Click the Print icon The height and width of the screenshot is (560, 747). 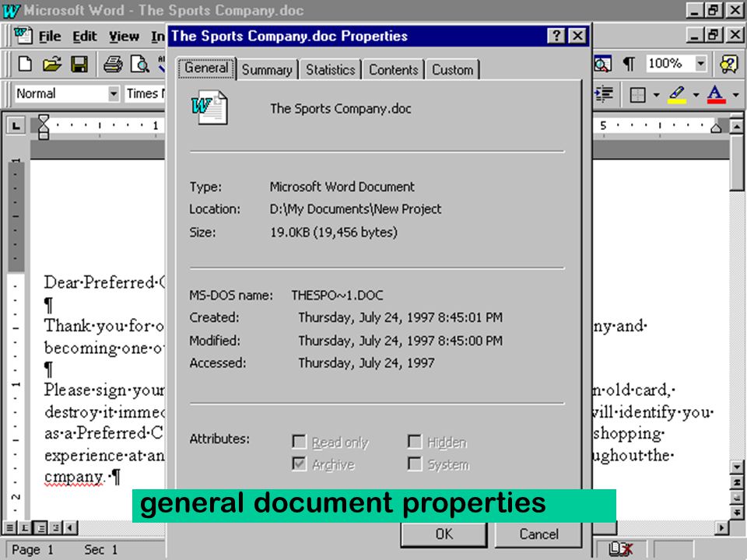pyautogui.click(x=113, y=63)
